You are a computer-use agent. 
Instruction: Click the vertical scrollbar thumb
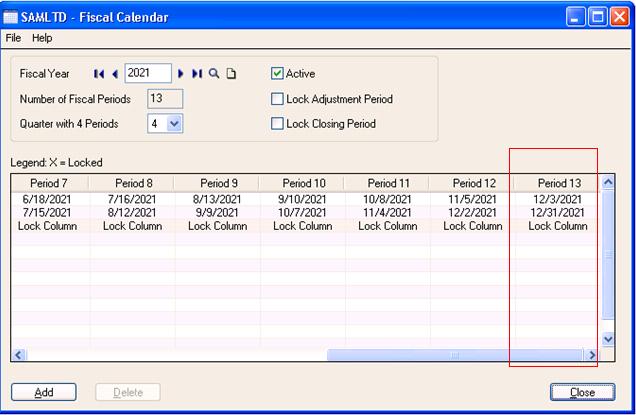click(608, 255)
